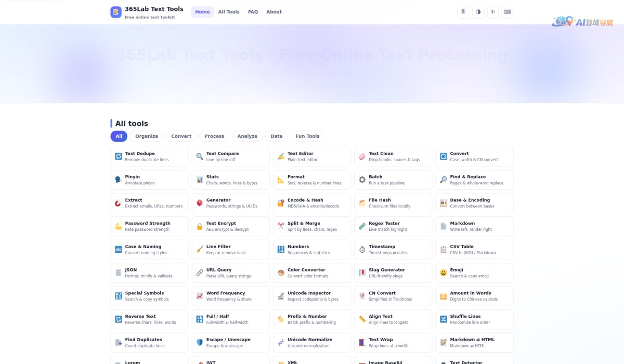
Task: Click the Find & Replace magnifier icon
Action: [x=443, y=180]
